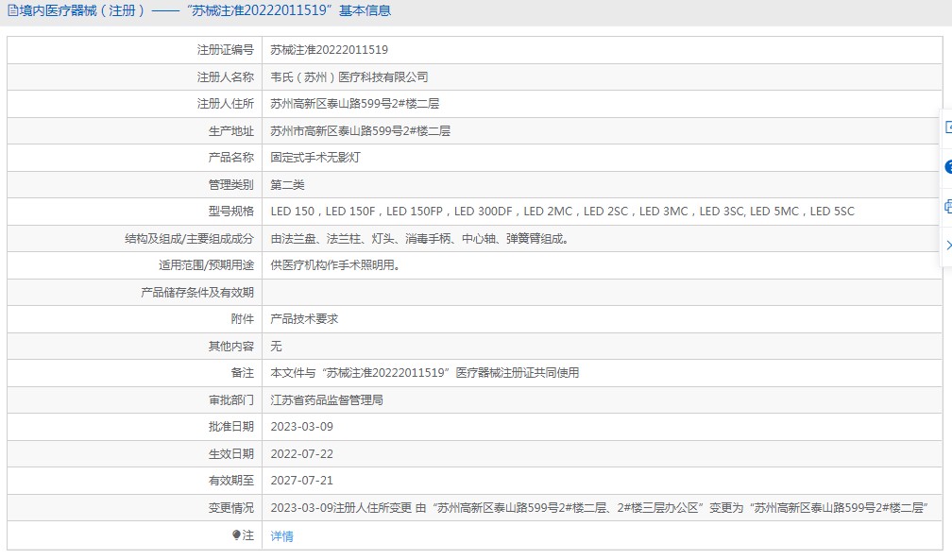Click the 变更情况 row label

[230, 508]
